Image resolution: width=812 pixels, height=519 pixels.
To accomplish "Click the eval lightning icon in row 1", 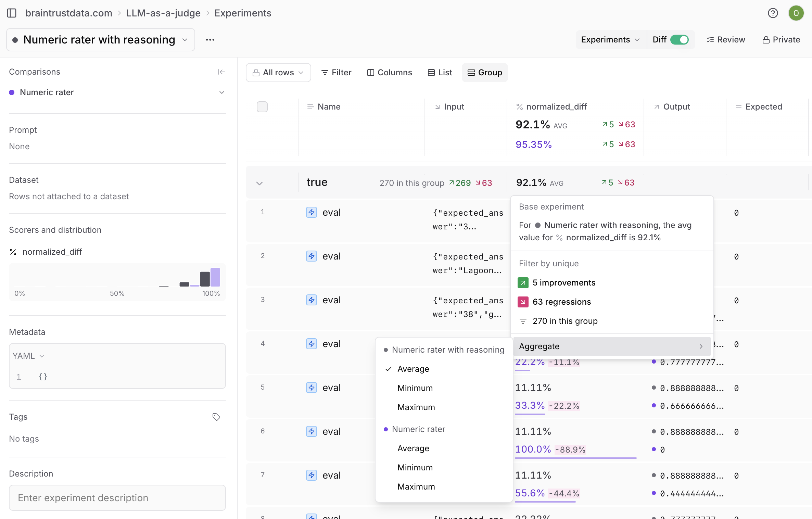I will coord(311,212).
